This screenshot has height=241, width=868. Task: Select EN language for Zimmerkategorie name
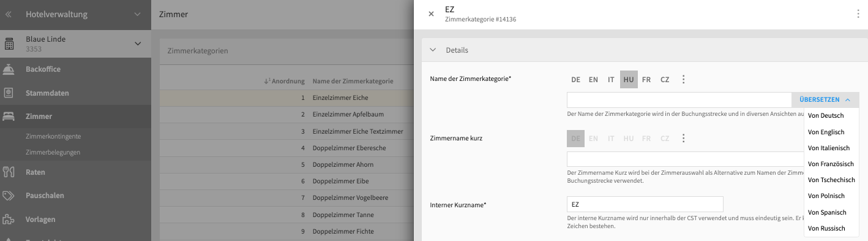[x=593, y=80]
